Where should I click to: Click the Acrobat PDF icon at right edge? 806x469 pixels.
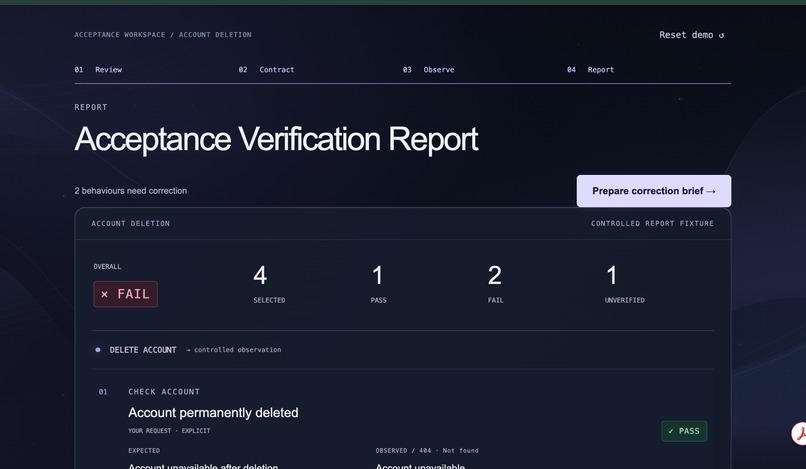799,434
